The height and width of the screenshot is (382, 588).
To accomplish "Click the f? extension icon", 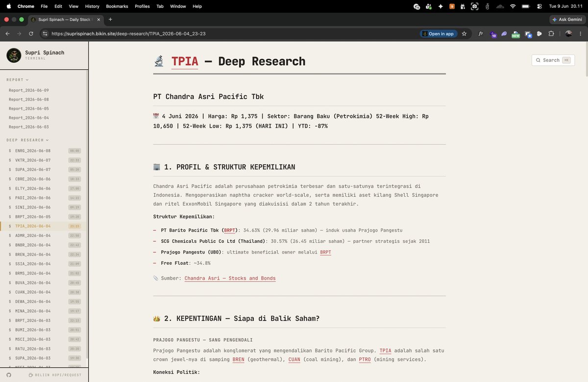I will click(x=481, y=34).
